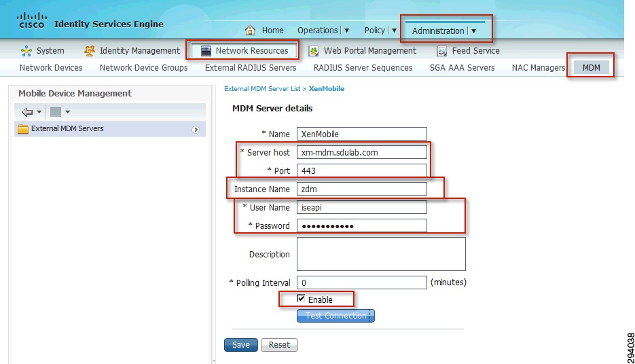
Task: Click the Identity Management people icon
Action: click(89, 51)
